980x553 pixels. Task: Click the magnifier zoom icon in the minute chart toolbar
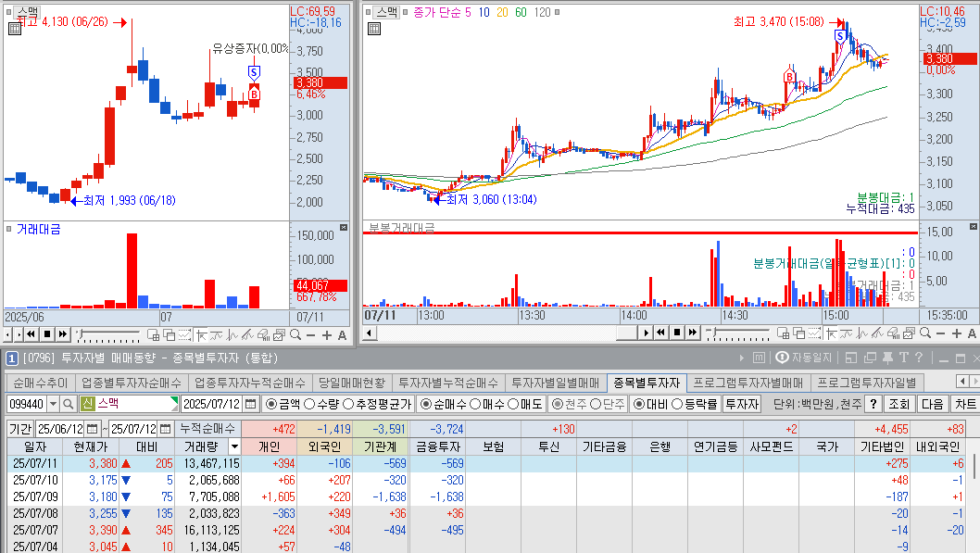click(925, 333)
